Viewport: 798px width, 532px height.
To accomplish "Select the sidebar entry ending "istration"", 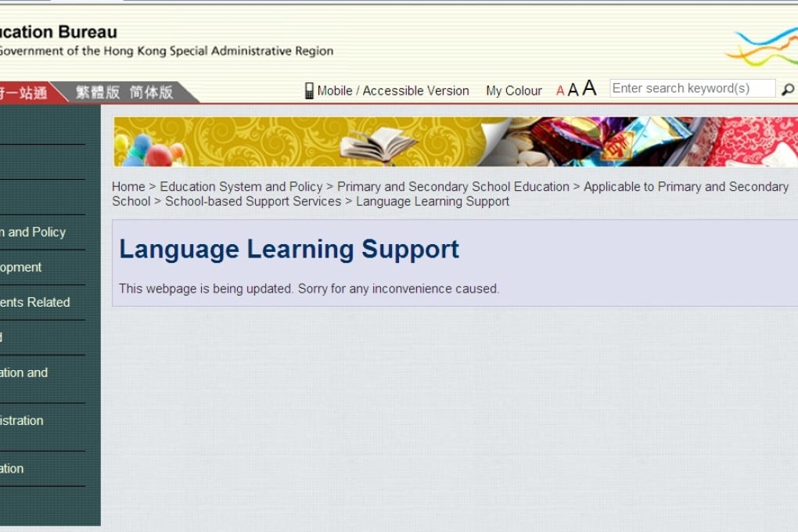I will pos(21,420).
